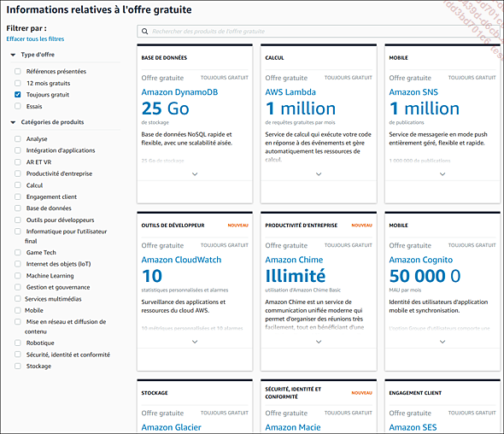Collapse the 'Type d'offre' filter section
Screen dimensions: 504x434
(13, 55)
